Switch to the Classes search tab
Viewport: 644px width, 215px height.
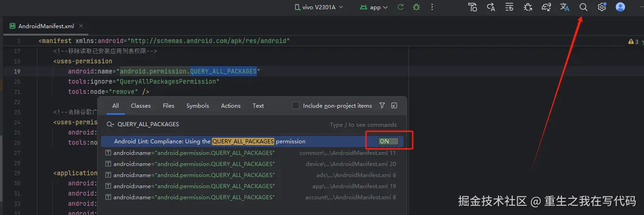pos(141,106)
